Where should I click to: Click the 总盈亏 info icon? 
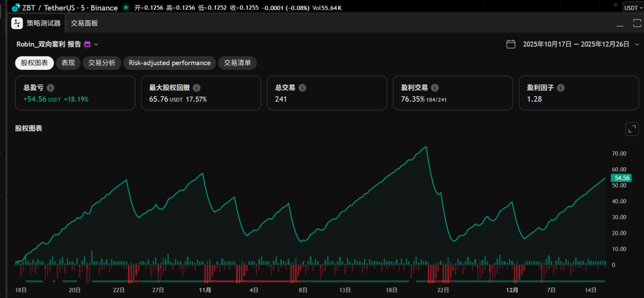(x=51, y=88)
